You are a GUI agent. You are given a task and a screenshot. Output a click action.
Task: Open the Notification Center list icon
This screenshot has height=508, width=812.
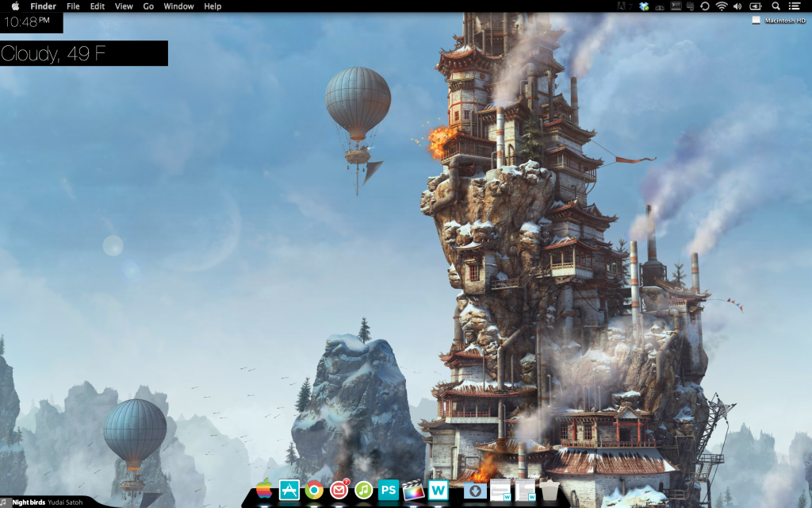pos(794,6)
